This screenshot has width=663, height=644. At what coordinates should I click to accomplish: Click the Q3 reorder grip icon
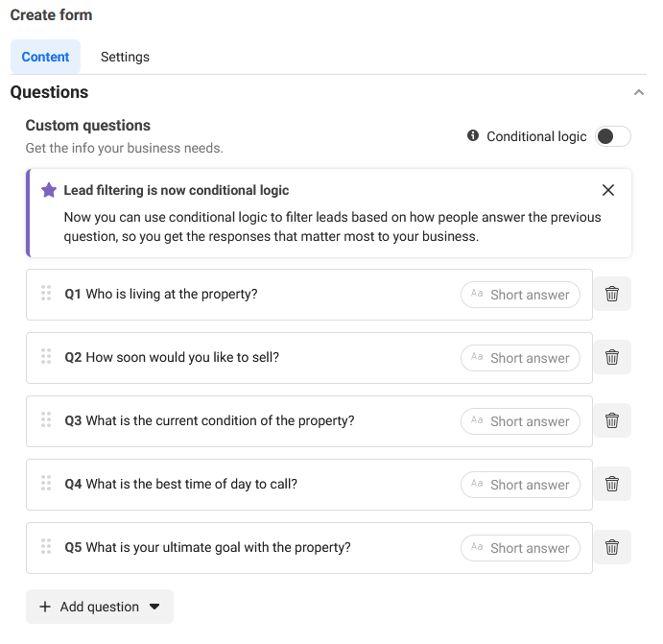click(46, 419)
